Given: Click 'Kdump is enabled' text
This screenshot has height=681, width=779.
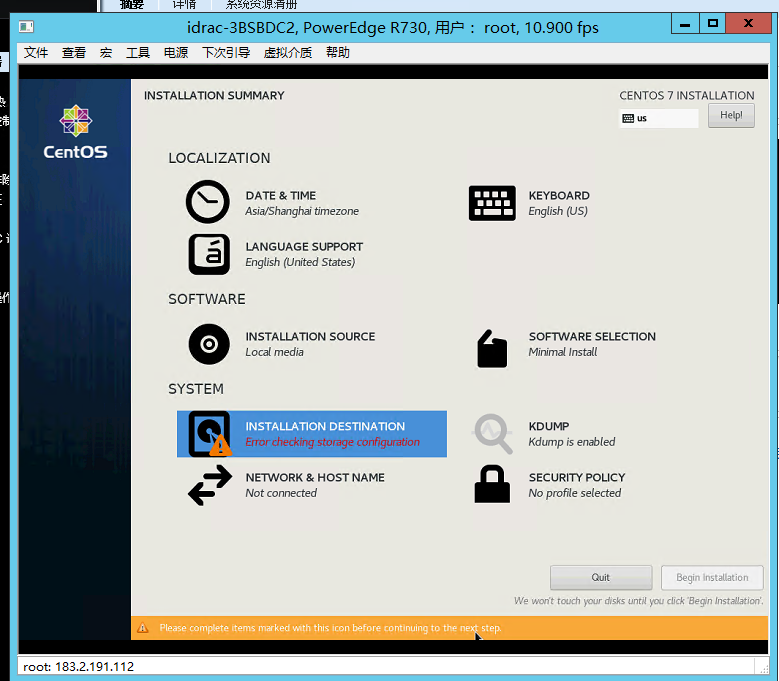Looking at the screenshot, I should point(572,442).
